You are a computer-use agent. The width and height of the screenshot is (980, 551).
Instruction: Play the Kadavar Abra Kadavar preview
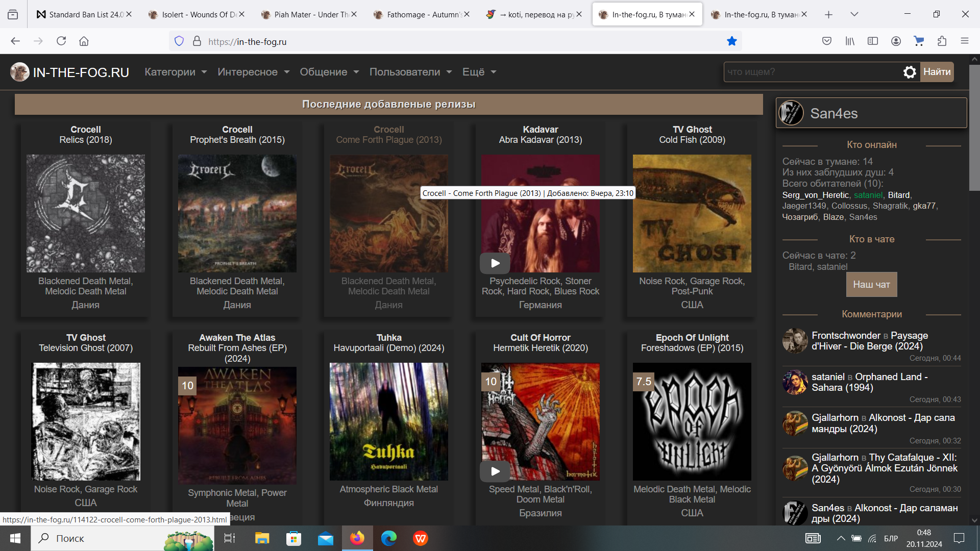(495, 263)
